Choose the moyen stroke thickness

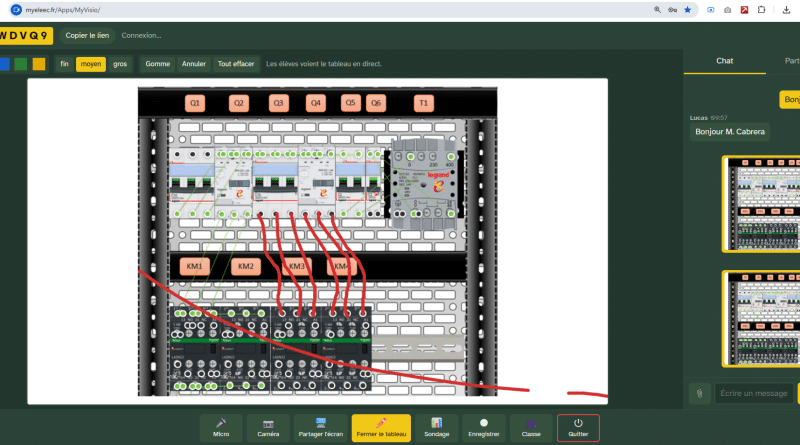coord(91,64)
